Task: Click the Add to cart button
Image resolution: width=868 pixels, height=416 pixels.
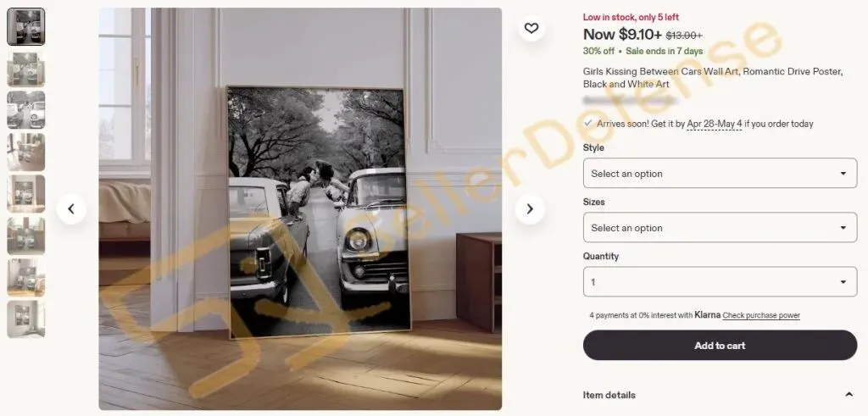Action: coord(720,345)
